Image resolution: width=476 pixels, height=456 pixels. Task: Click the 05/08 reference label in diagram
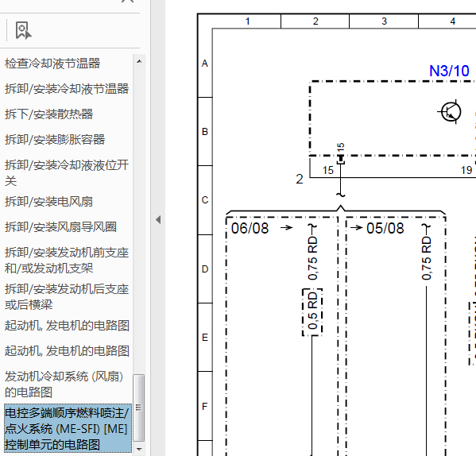[385, 228]
